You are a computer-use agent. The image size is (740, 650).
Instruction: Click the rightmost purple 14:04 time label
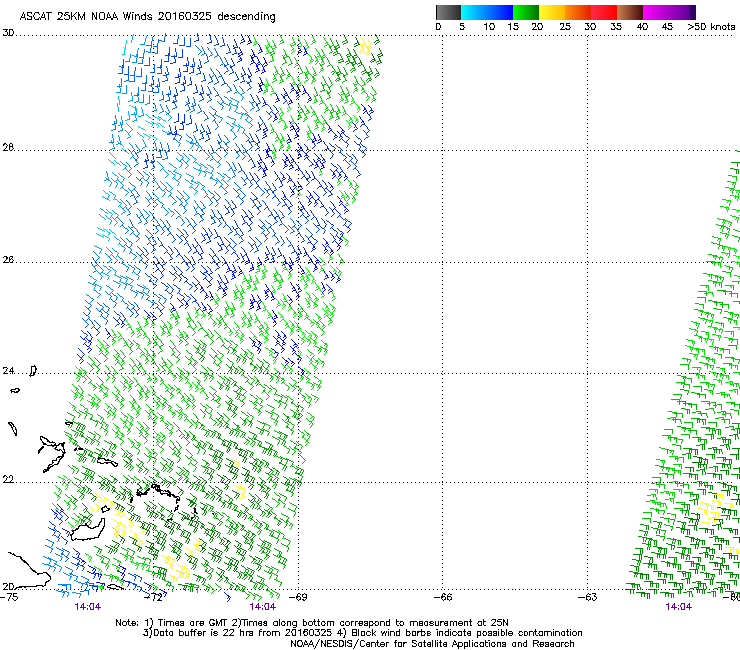pyautogui.click(x=679, y=607)
